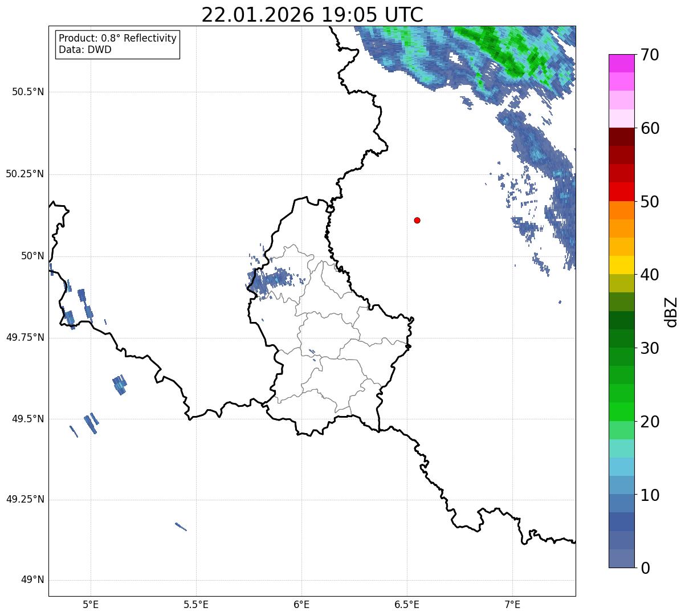The image size is (685, 616).
Task: Click the colorbar tick label 30
Action: pos(650,348)
